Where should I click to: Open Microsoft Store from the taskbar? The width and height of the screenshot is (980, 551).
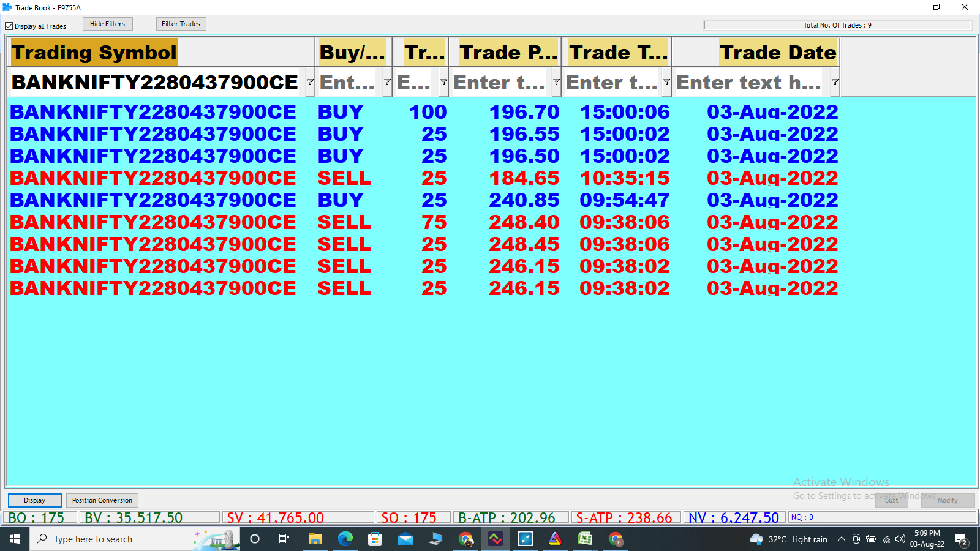click(x=375, y=539)
